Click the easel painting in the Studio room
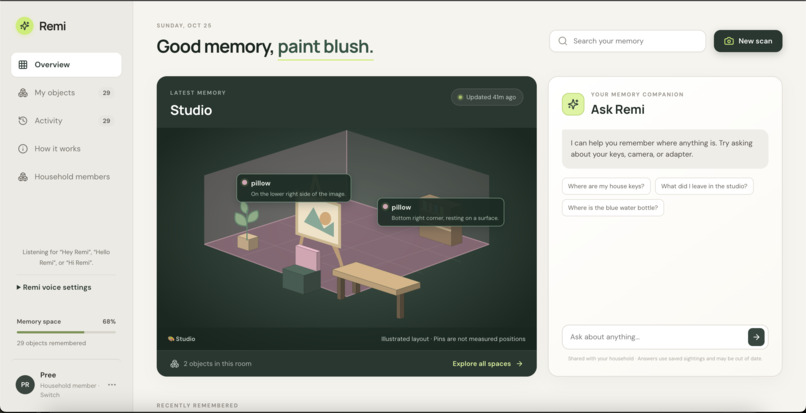The height and width of the screenshot is (413, 806). coord(319,224)
